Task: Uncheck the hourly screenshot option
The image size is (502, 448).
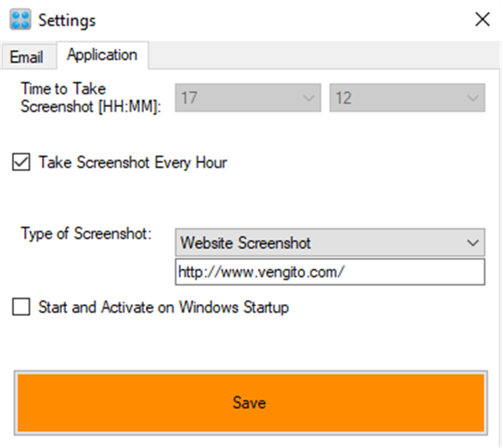Action: pos(21,162)
